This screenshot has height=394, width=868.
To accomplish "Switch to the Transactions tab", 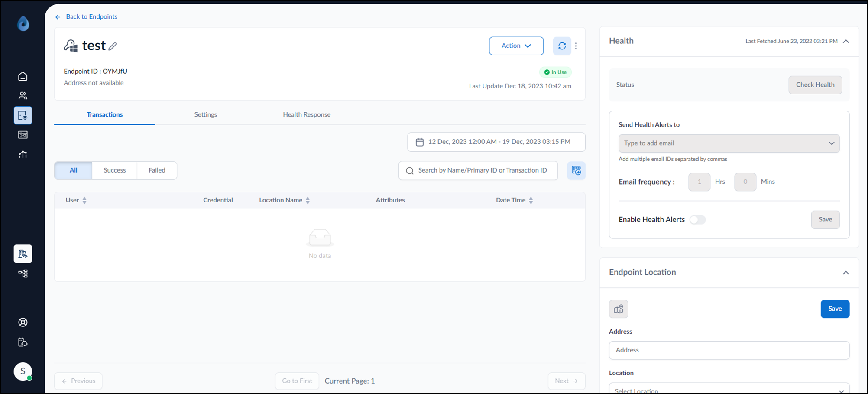I will click(x=105, y=115).
